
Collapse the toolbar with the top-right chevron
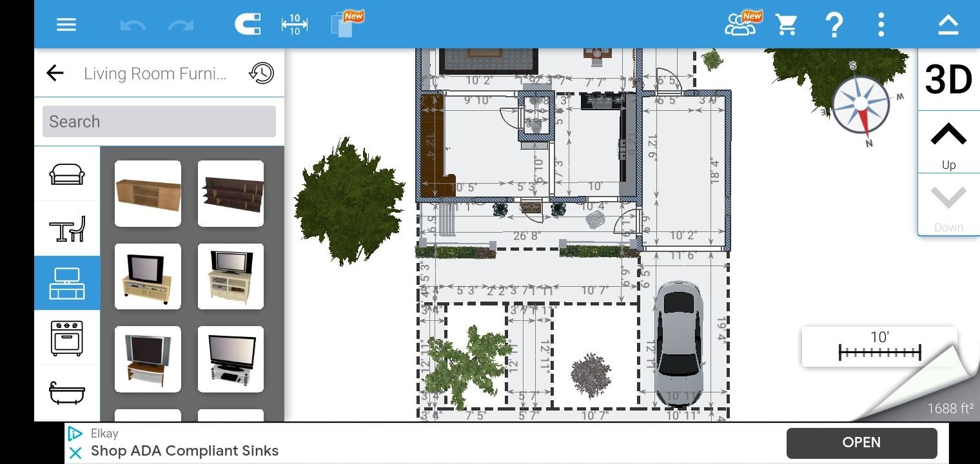pos(948,23)
